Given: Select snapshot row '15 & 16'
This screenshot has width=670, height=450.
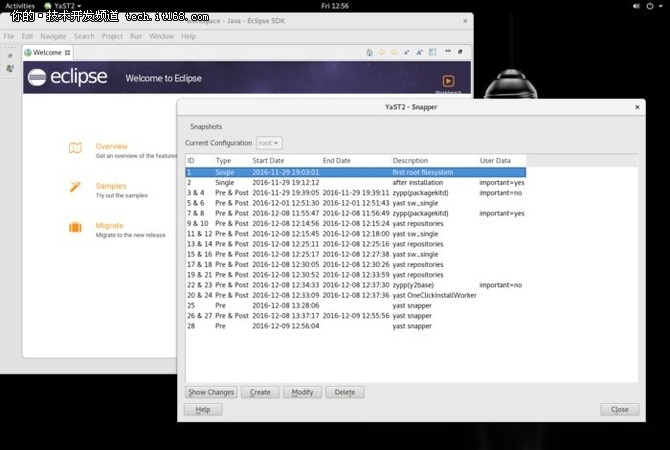Looking at the screenshot, I should tap(356, 254).
